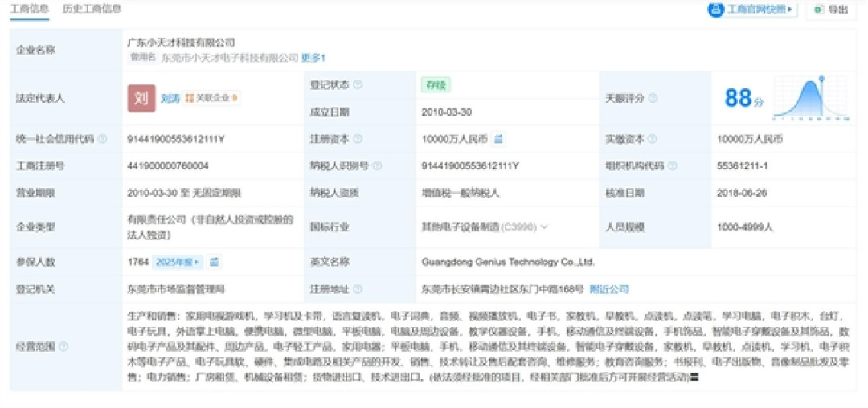Click English name Guangdong Genius Technology Co.,Ltd.

(x=508, y=262)
